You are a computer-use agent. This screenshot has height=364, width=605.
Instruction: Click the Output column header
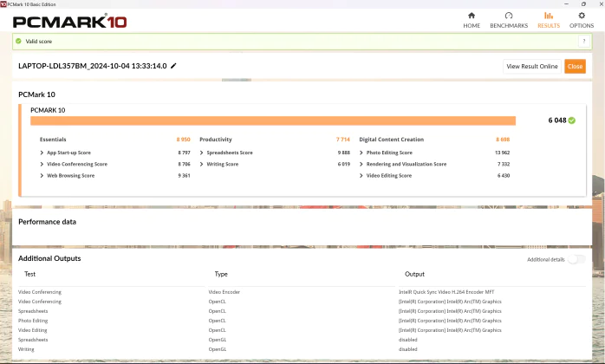click(414, 274)
